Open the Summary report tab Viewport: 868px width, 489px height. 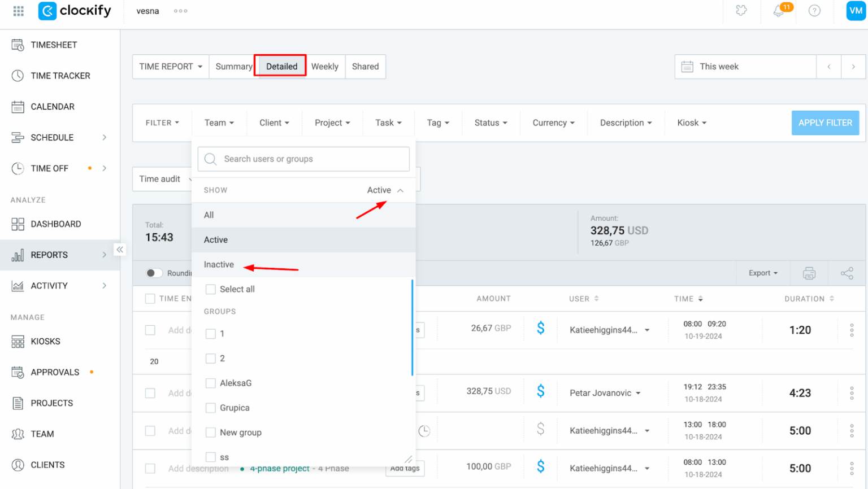click(233, 66)
